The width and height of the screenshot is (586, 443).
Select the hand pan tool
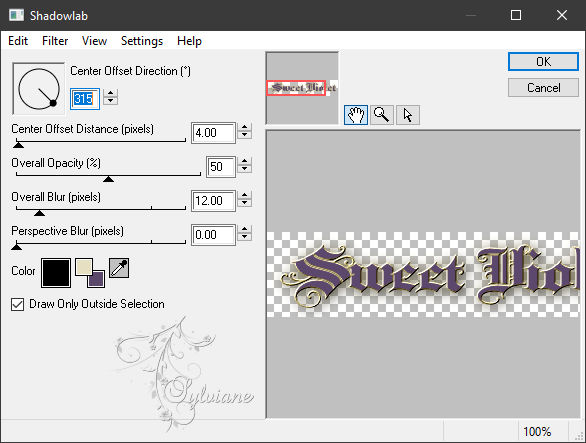[x=355, y=115]
